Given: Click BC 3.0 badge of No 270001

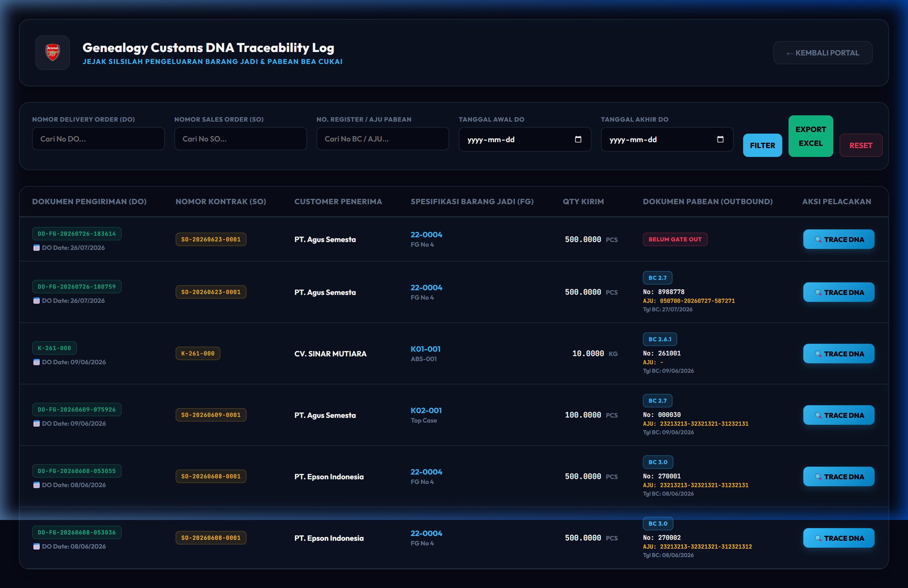Looking at the screenshot, I should 658,462.
